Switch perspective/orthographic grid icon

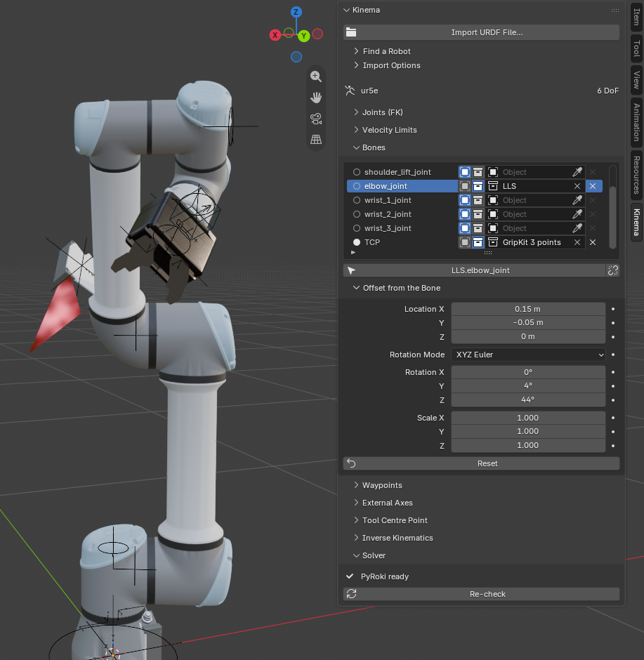click(x=316, y=139)
